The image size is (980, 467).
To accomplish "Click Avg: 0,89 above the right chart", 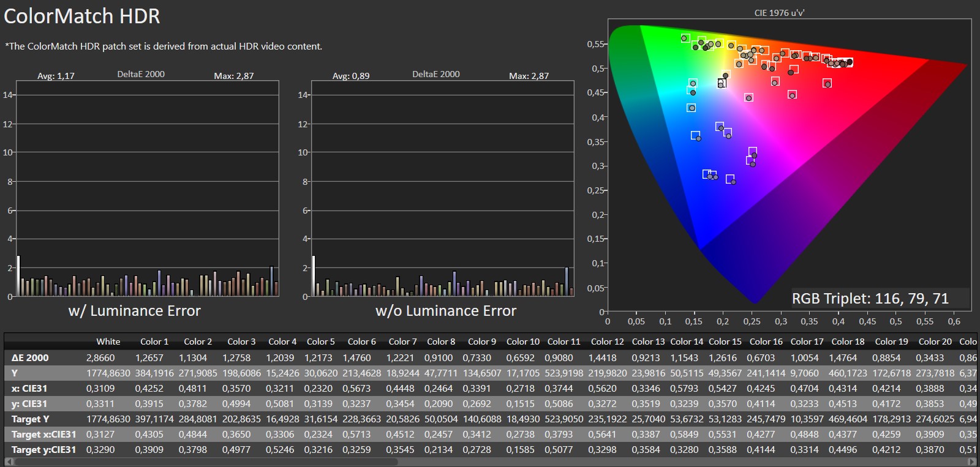I will point(351,76).
